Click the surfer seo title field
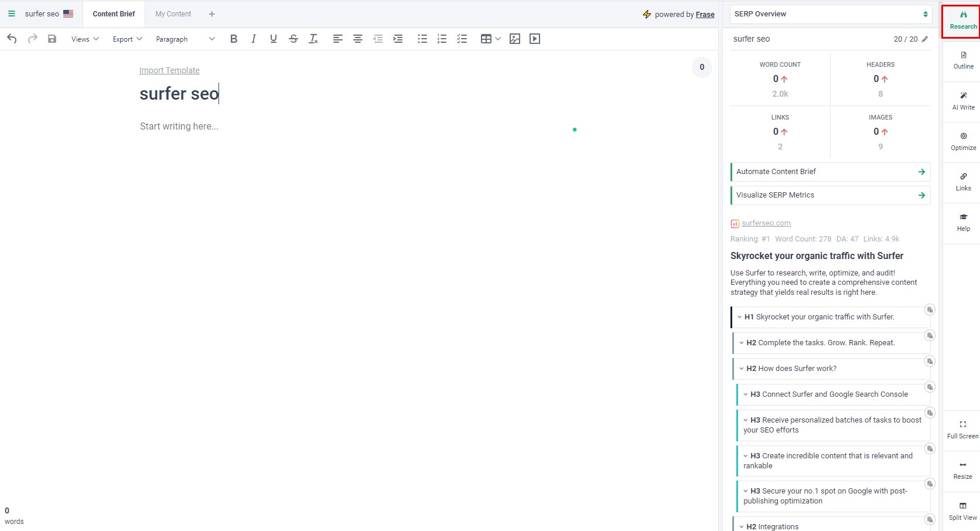980x531 pixels. [x=179, y=94]
